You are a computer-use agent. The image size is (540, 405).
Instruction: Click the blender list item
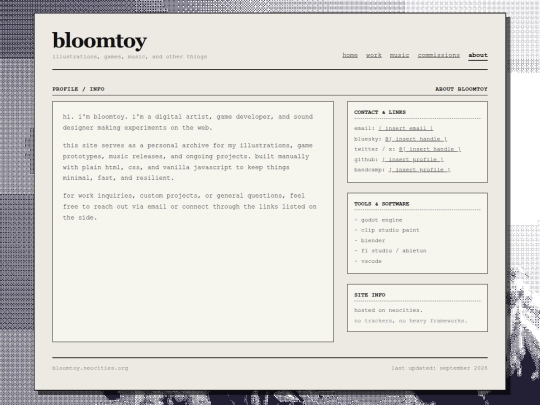(370, 241)
